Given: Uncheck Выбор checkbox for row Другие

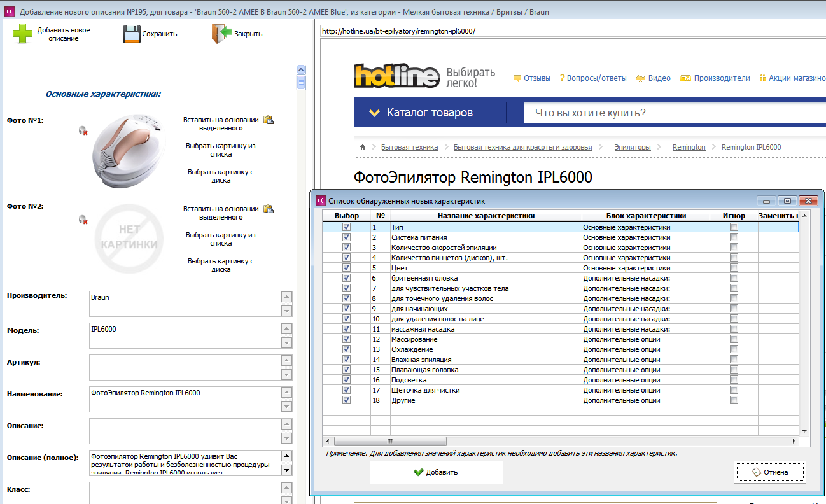Looking at the screenshot, I should (x=346, y=400).
